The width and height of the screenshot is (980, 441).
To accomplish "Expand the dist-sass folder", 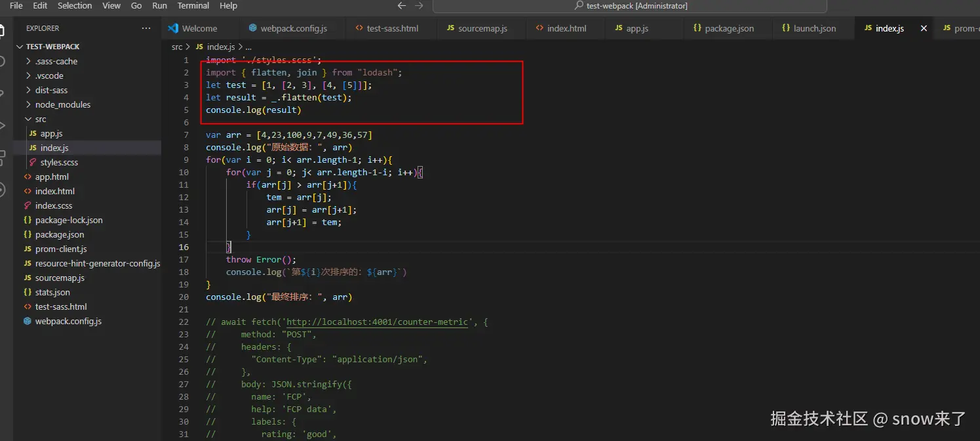I will (87, 90).
